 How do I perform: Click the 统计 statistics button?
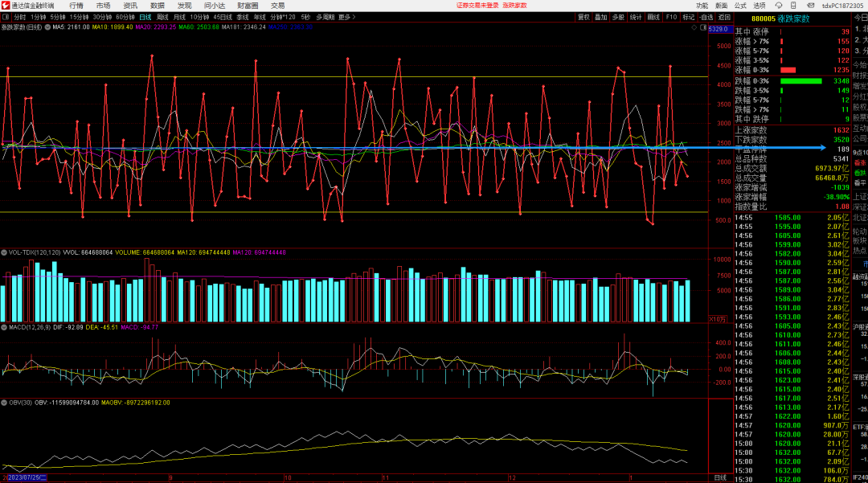pos(636,17)
